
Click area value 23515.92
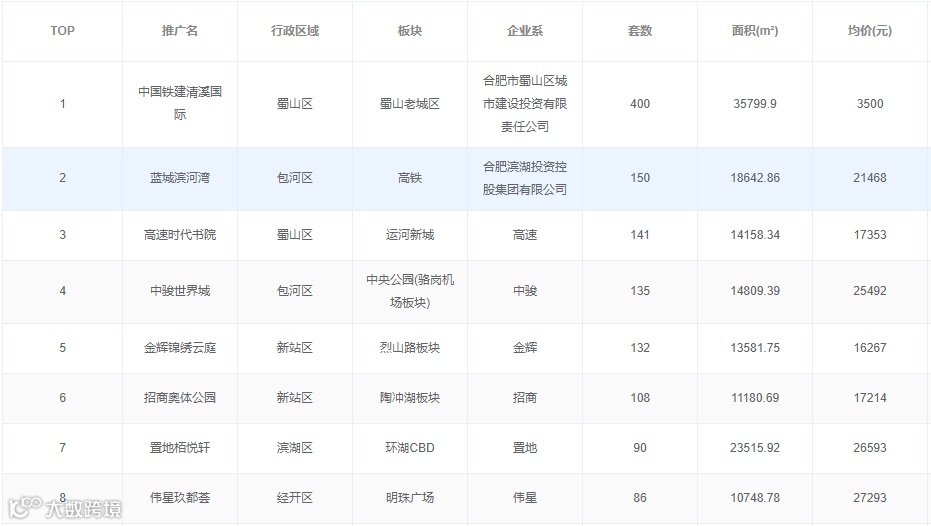tap(755, 448)
